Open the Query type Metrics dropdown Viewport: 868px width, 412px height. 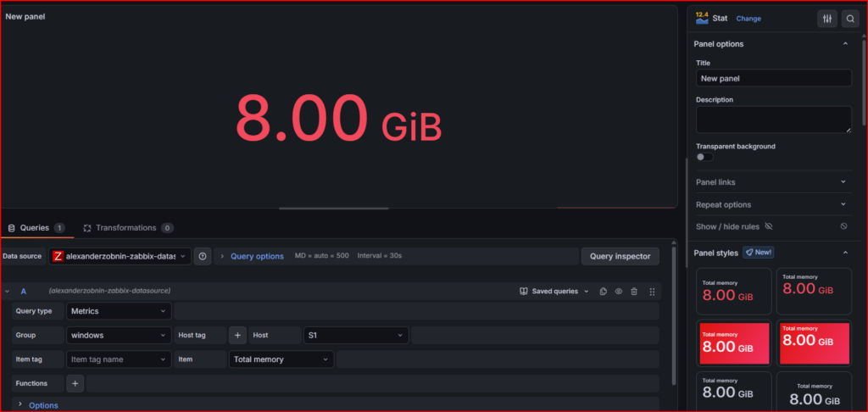pos(119,311)
